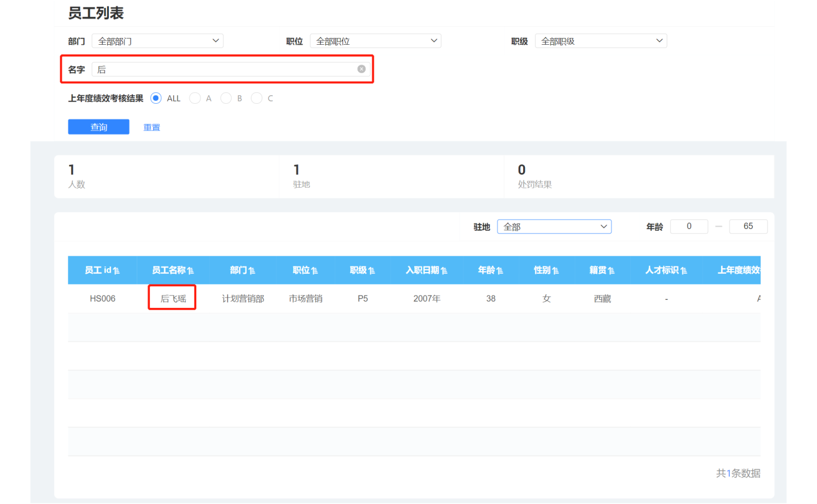The image size is (817, 504).
Task: Sort by 性别 column icon
Action: [x=555, y=271]
